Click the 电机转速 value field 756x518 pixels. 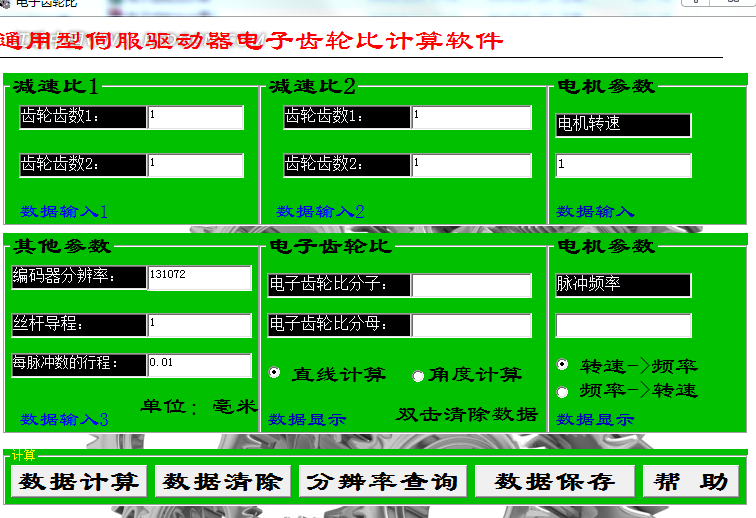tap(623, 165)
